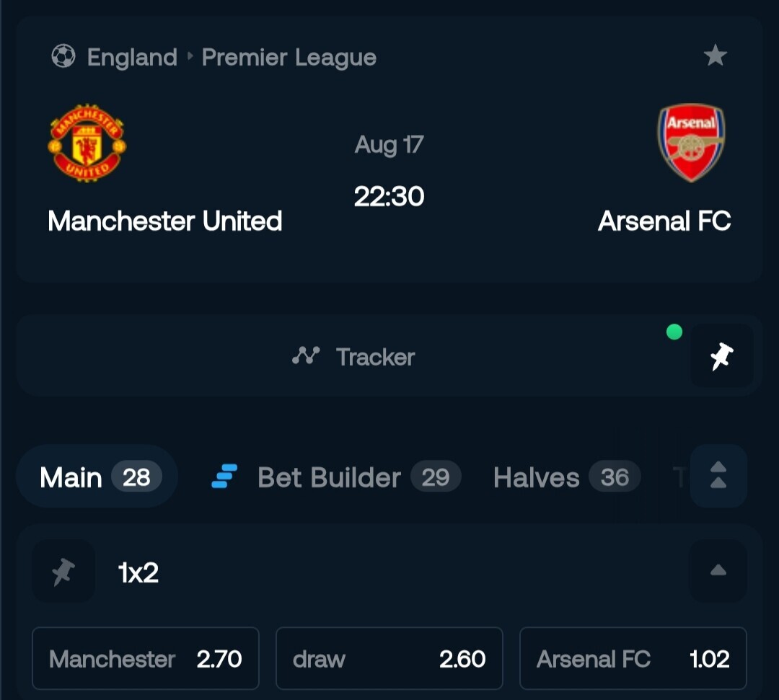This screenshot has height=700, width=779.
Task: Click the Tracker graph icon
Action: [x=306, y=356]
